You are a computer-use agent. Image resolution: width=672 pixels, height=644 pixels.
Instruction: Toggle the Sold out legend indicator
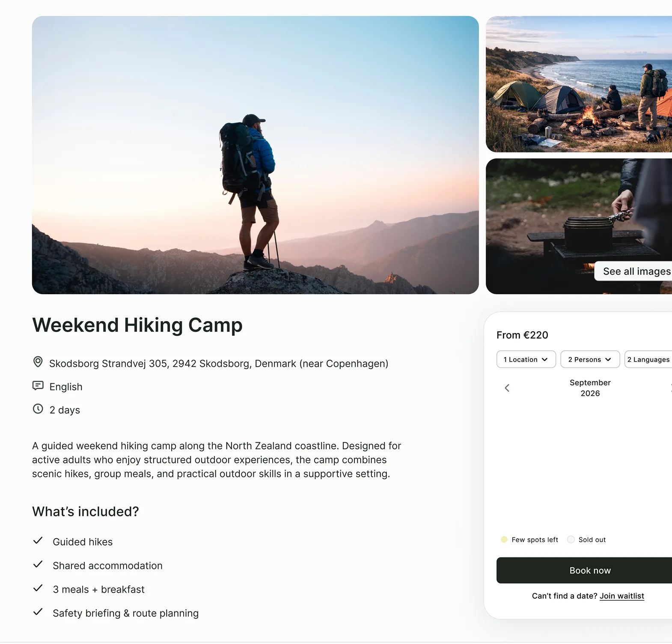pyautogui.click(x=571, y=540)
